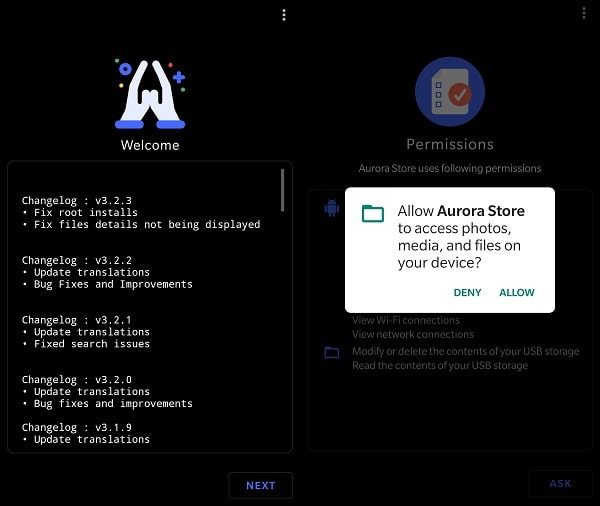Select the 'Permissions' heading
The image size is (600, 506).
coord(450,144)
